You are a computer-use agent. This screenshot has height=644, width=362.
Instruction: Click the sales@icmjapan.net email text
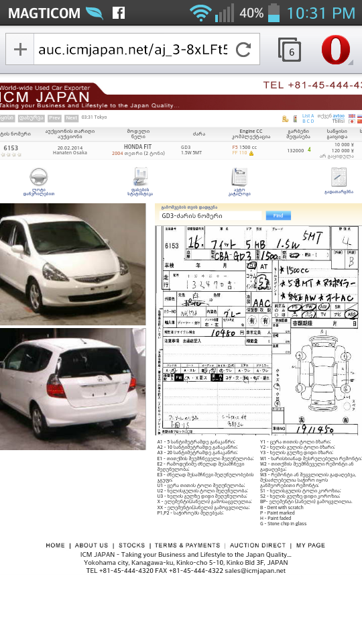click(x=255, y=571)
